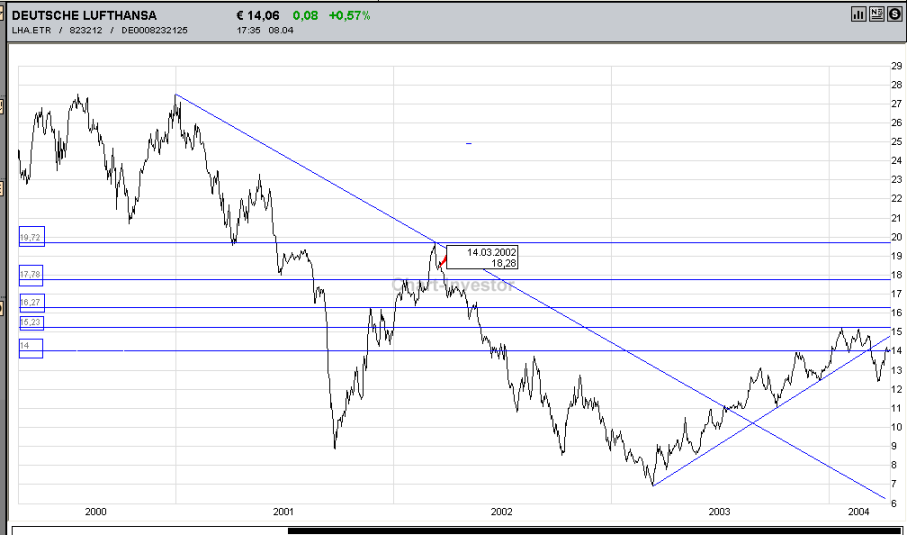The height and width of the screenshot is (535, 907).
Task: Click the 2004 year label on axis
Action: 859,511
